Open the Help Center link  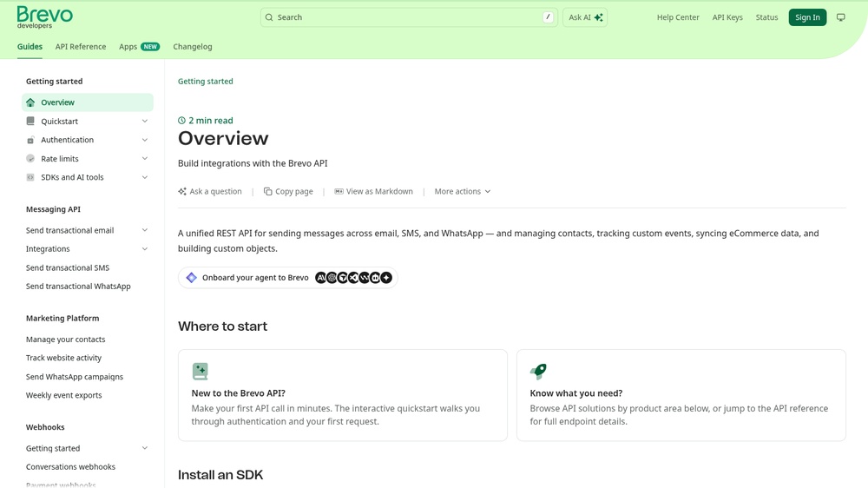tap(678, 17)
